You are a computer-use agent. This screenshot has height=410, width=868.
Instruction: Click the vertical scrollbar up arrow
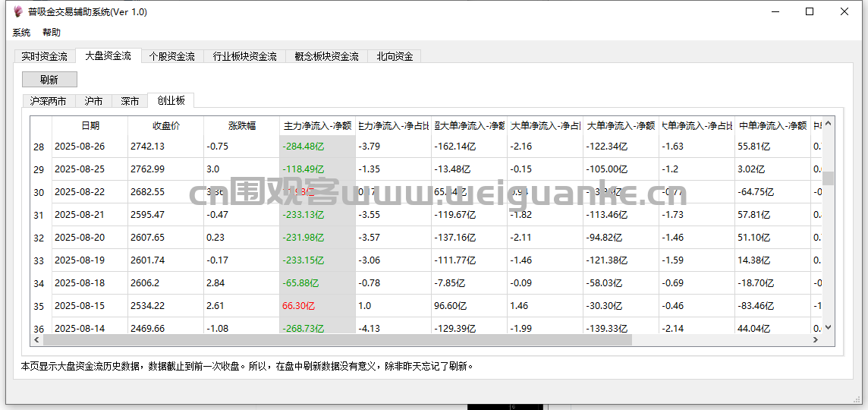(x=829, y=123)
